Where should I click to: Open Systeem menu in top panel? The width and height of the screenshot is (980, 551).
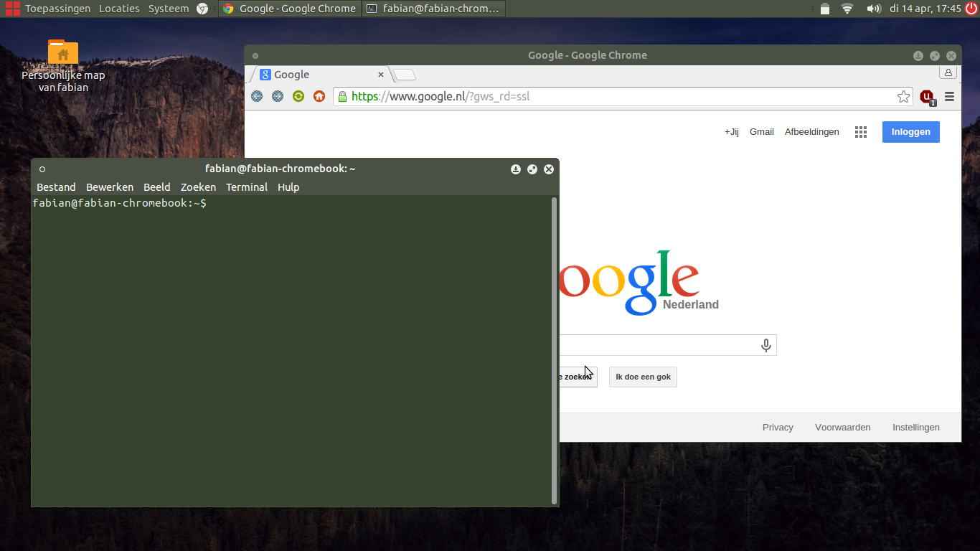coord(169,9)
